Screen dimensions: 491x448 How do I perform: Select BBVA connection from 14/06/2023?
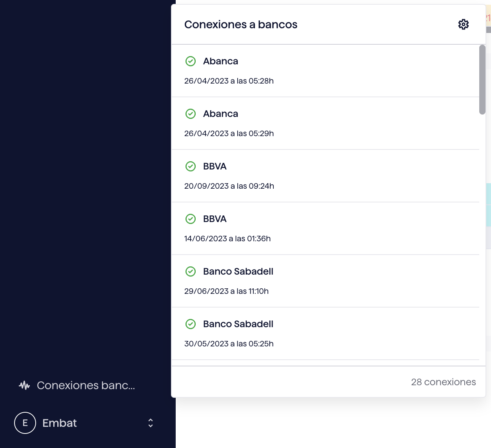point(326,229)
